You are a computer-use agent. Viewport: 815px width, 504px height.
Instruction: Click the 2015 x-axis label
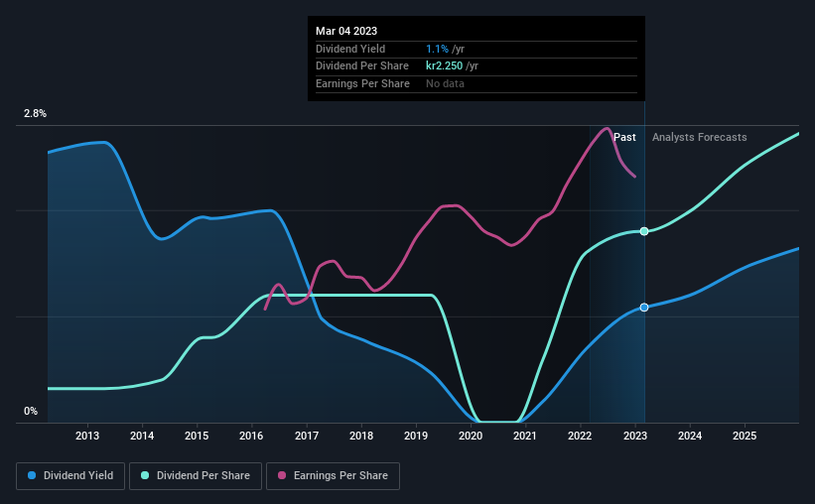pyautogui.click(x=197, y=436)
